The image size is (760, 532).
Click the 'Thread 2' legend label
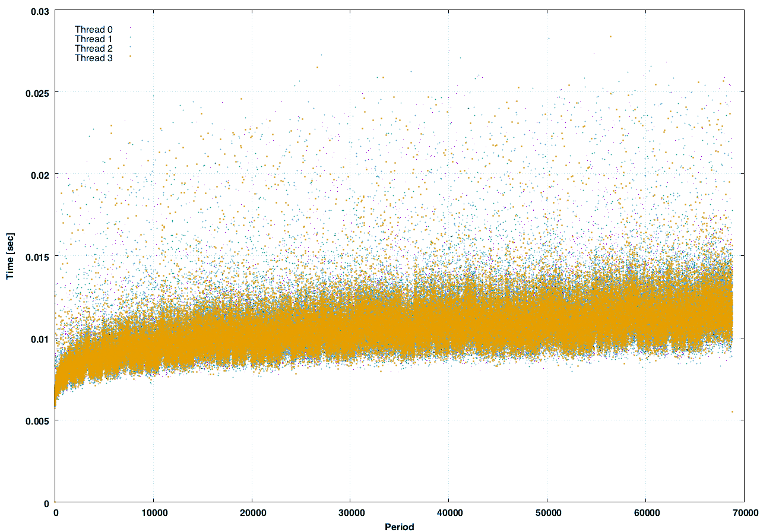pos(93,48)
